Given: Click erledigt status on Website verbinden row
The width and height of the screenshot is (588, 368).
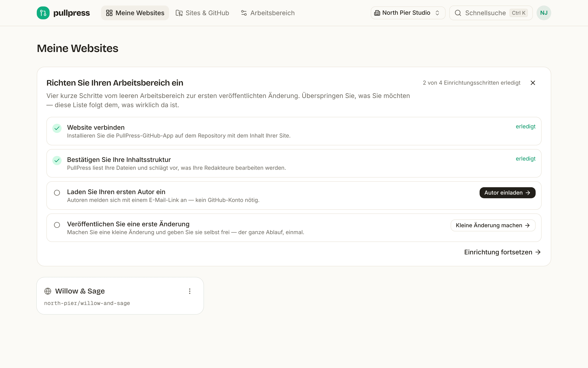Looking at the screenshot, I should tap(526, 126).
